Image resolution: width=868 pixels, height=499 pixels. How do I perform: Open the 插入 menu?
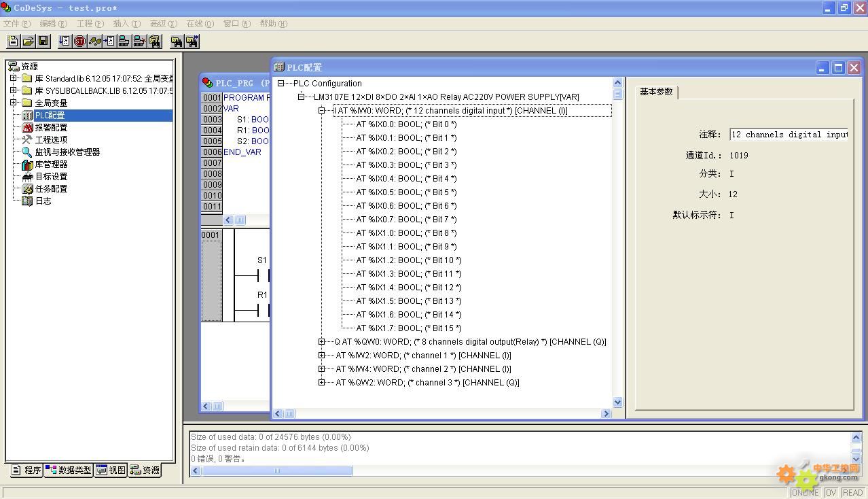[x=127, y=24]
